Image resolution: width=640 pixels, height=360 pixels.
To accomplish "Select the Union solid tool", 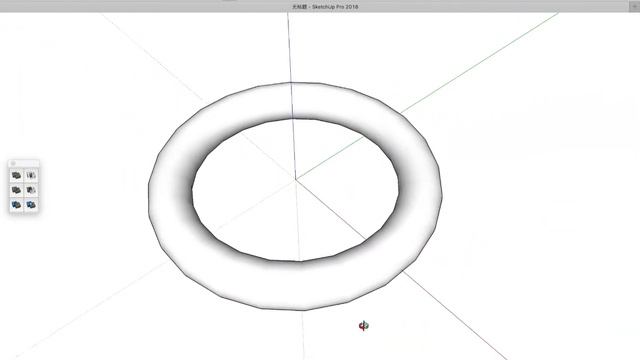I will tap(16, 190).
